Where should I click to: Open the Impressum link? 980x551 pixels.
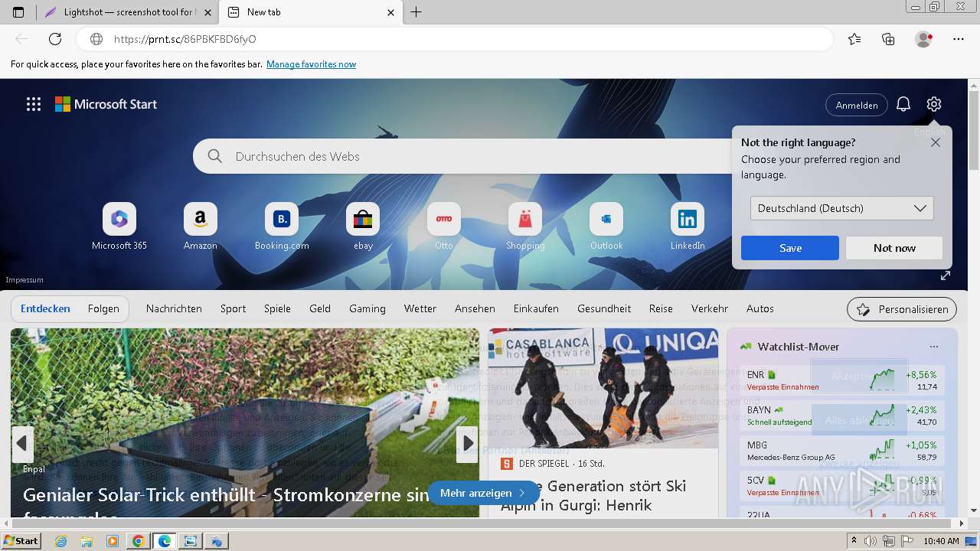click(x=24, y=280)
